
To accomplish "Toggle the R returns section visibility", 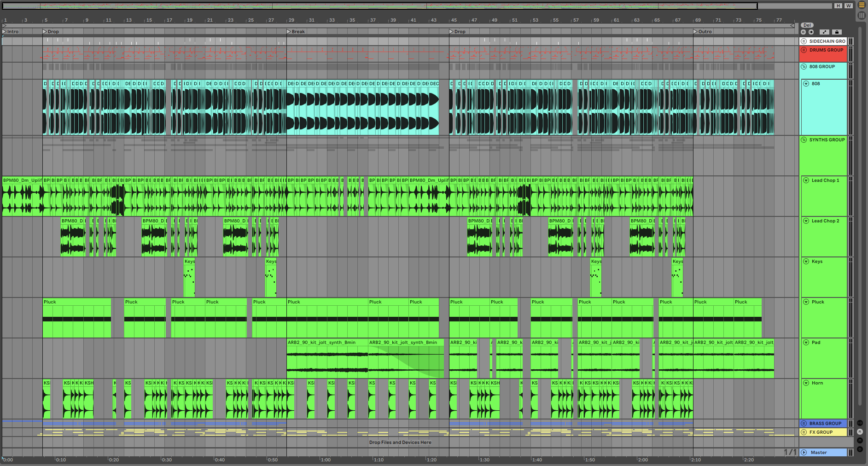I will click(x=860, y=432).
